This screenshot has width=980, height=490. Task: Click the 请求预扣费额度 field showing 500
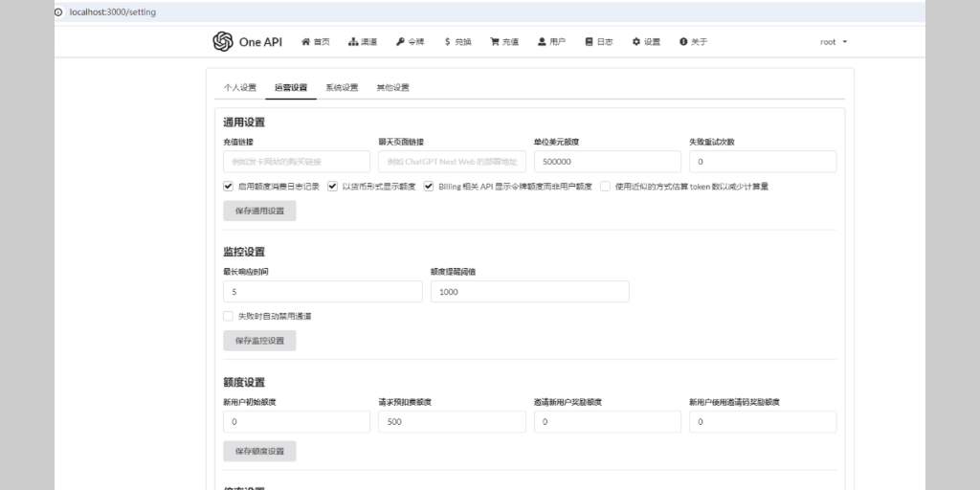point(452,422)
